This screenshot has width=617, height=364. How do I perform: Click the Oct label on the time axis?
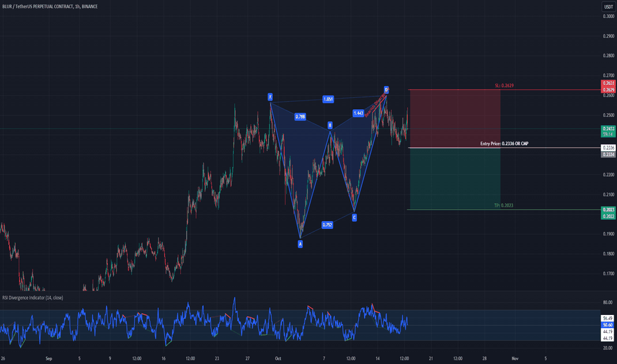click(x=278, y=359)
